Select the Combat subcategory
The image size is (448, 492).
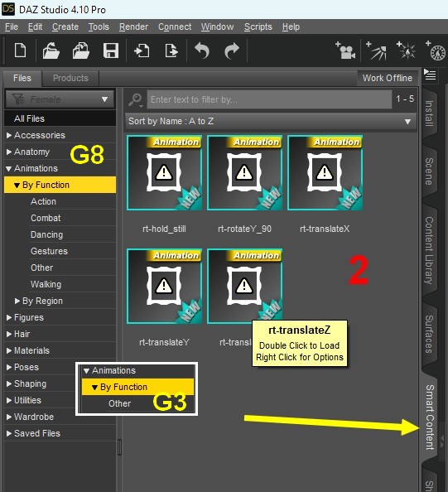46,218
